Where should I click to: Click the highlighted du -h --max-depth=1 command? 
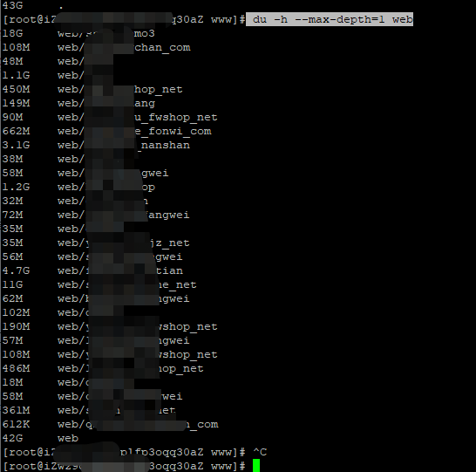(x=330, y=19)
